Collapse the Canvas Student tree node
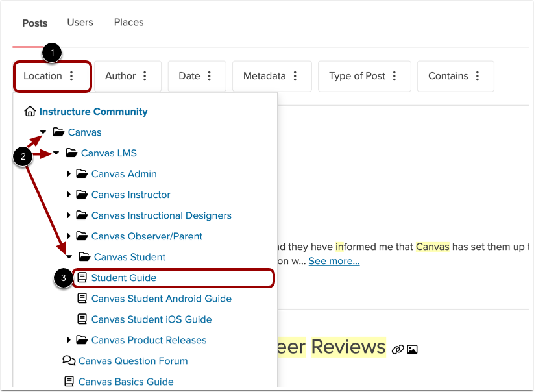534x392 pixels. tap(69, 257)
